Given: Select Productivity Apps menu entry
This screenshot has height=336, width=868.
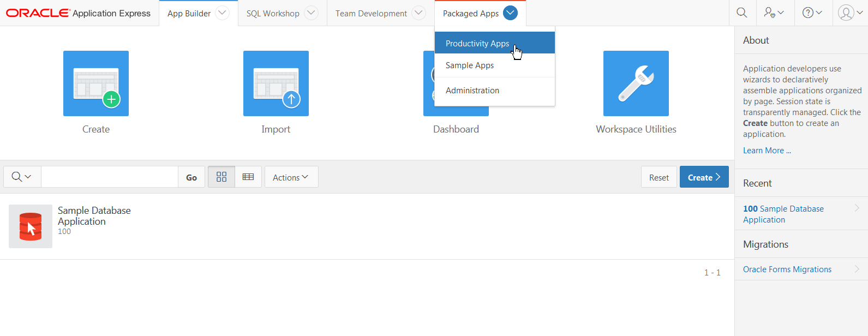Looking at the screenshot, I should [495, 43].
